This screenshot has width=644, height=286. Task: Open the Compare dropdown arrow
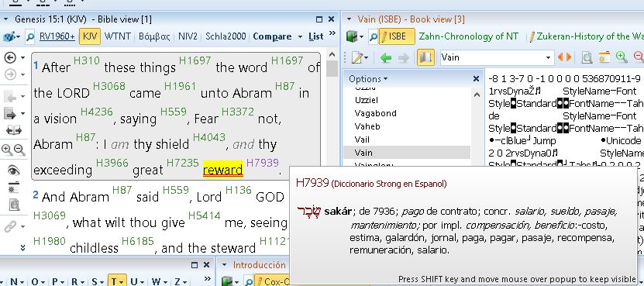pos(300,36)
